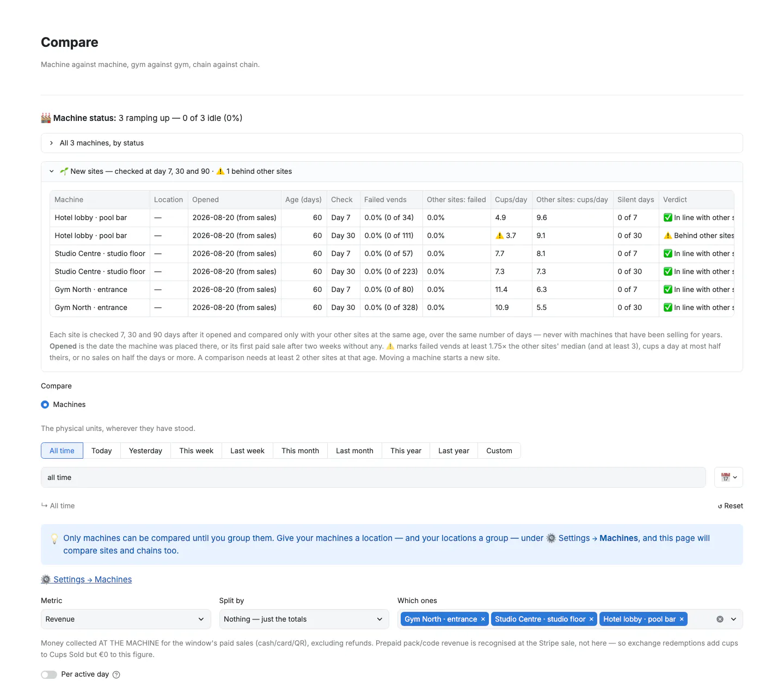
Task: Select the This week range tab
Action: 197,451
